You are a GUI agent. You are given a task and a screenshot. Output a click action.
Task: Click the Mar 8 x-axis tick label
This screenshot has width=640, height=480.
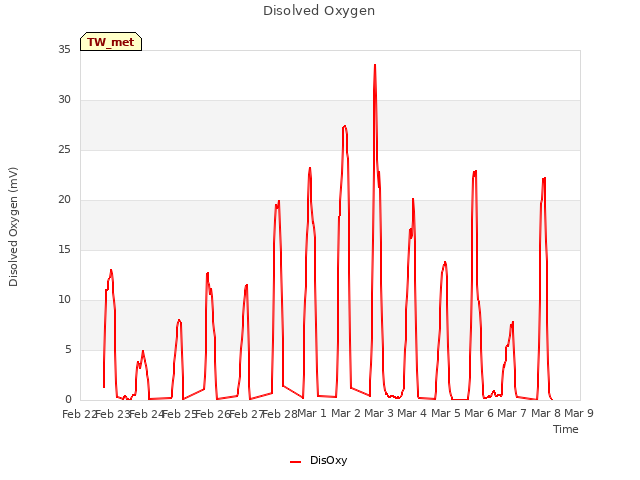tap(545, 413)
